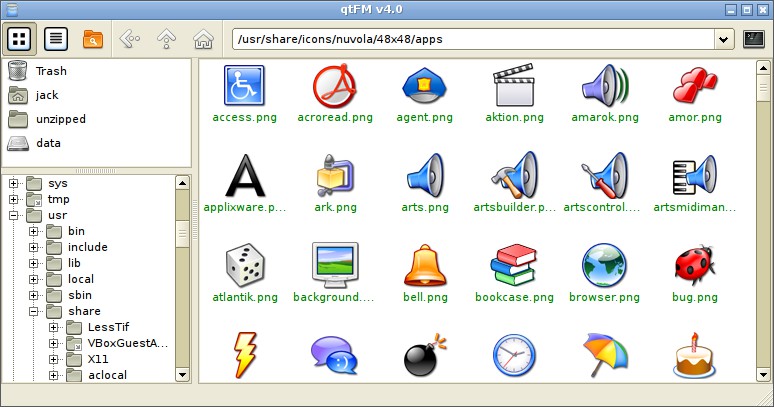The image size is (774, 407).
Task: Expand the sys folder node
Action: point(13,184)
